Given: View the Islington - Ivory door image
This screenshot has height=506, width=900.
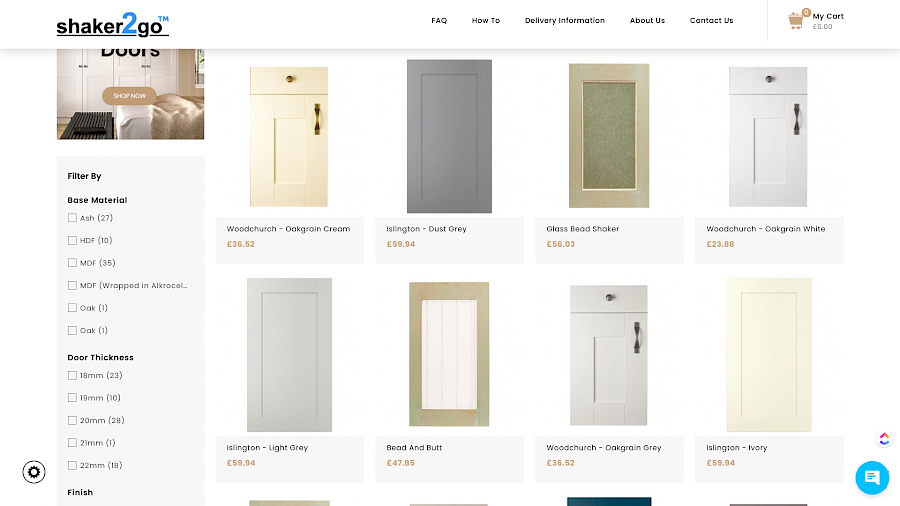Looking at the screenshot, I should coord(769,354).
